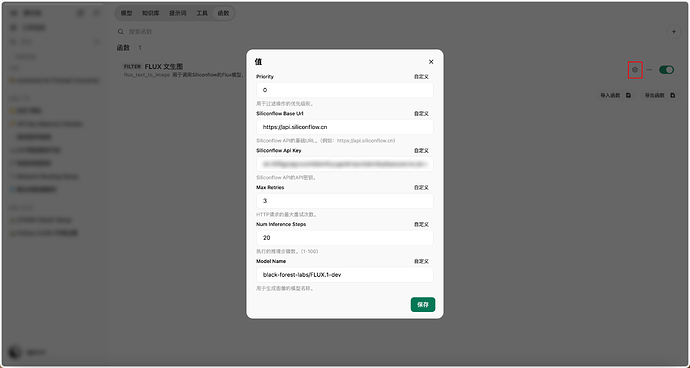
Task: Open the FLUX function valves gear icon
Action: (635, 70)
